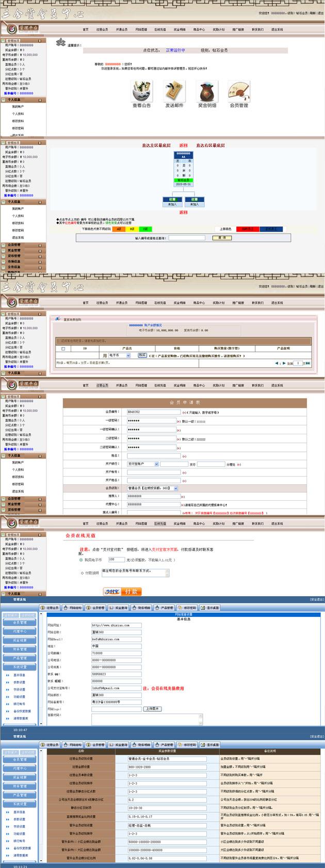Click 商品中心 in the top navigation menu
325x868 pixels.
[199, 29]
